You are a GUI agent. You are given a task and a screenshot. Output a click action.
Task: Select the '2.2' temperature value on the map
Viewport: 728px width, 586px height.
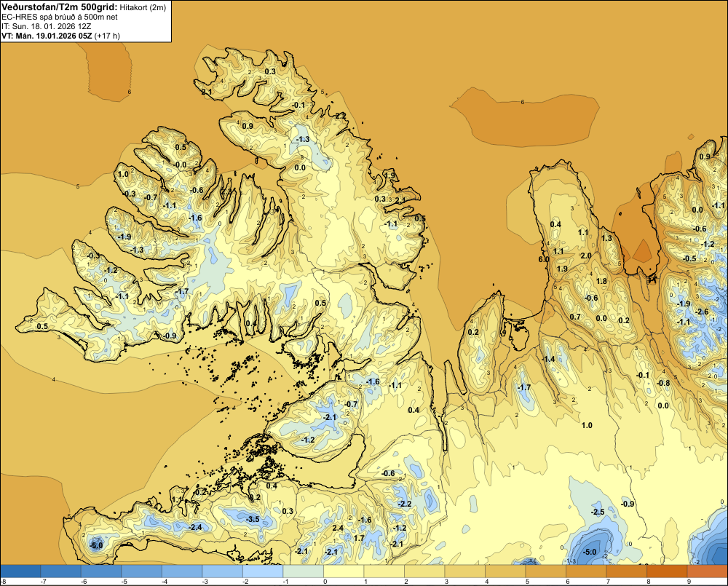coord(341,116)
